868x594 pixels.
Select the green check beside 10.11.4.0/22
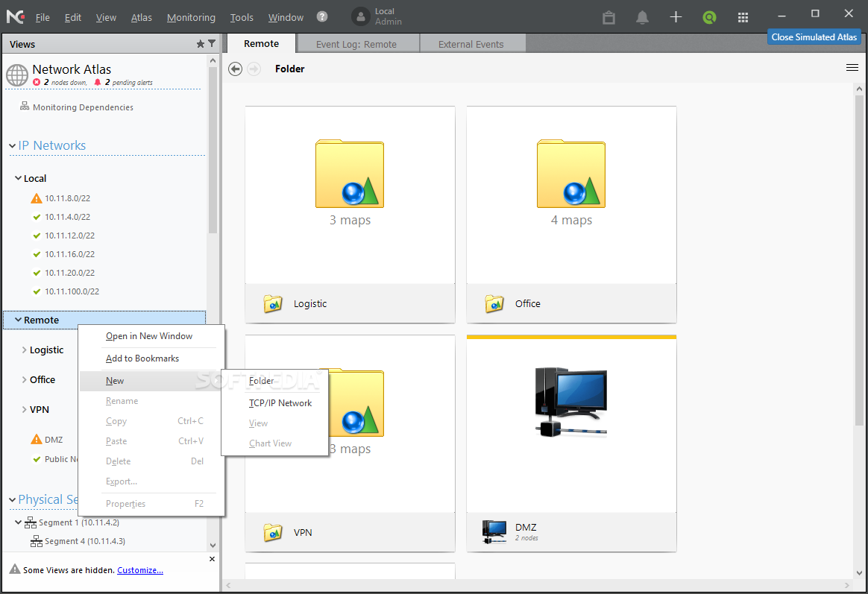tap(37, 217)
